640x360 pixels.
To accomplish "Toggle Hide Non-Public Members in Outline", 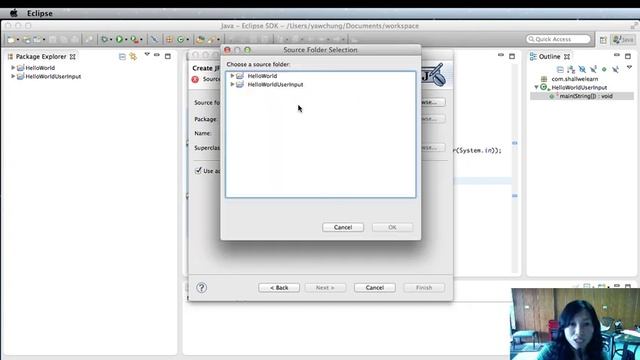I will [x=604, y=69].
